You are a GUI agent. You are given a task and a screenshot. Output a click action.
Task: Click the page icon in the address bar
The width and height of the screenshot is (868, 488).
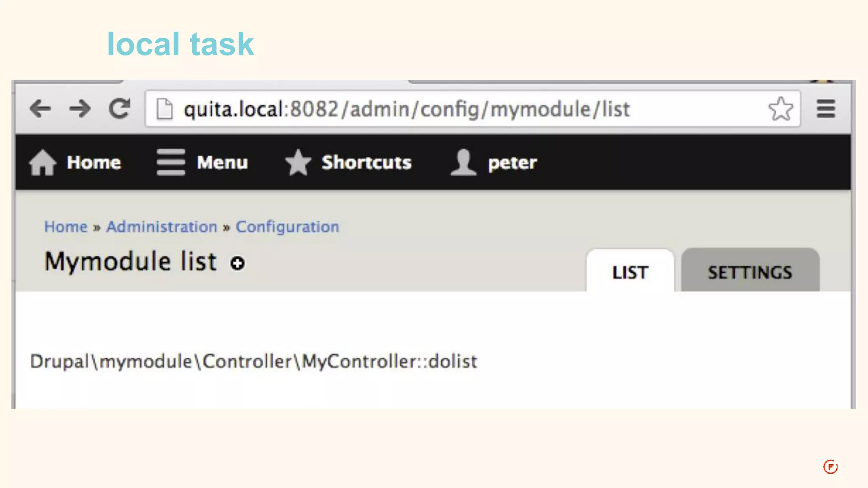164,109
